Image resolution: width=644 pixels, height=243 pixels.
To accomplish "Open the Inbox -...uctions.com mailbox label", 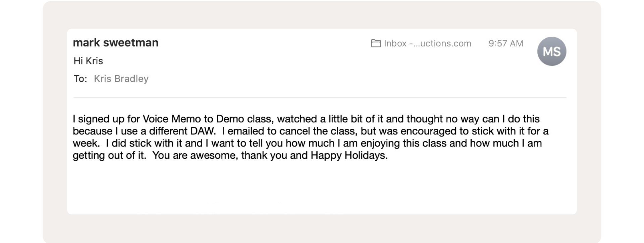I will (427, 43).
